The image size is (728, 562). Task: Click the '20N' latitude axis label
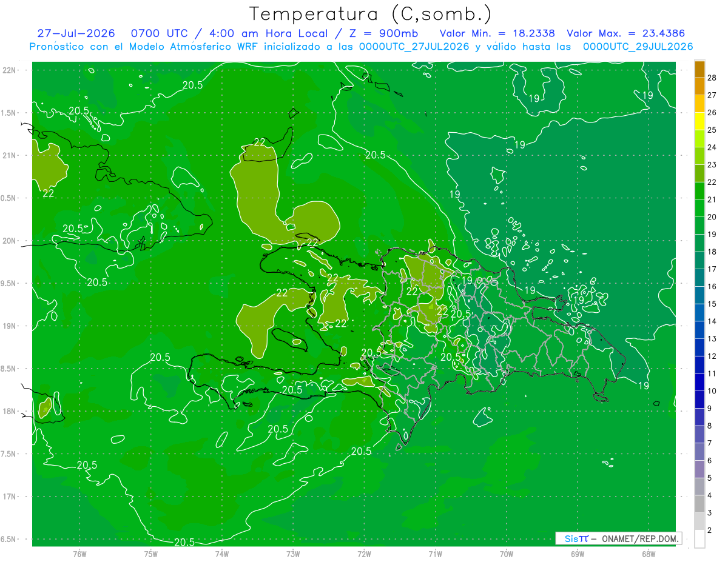(x=9, y=241)
